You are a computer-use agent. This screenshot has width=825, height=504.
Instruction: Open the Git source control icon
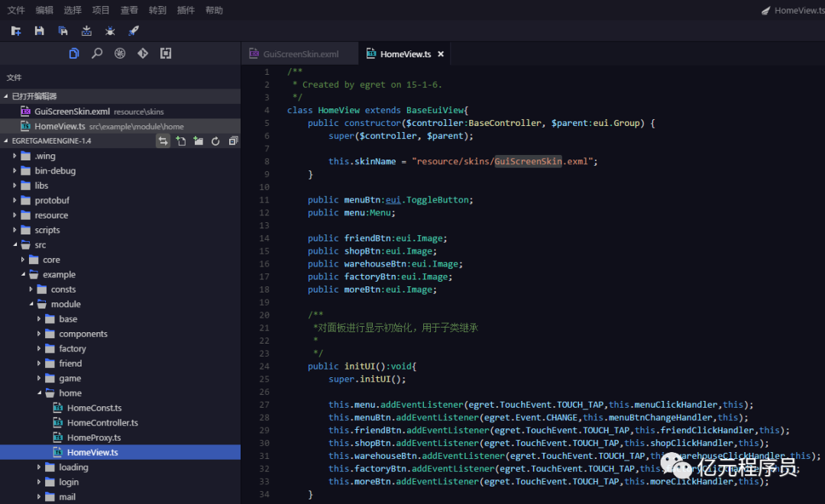(x=143, y=53)
